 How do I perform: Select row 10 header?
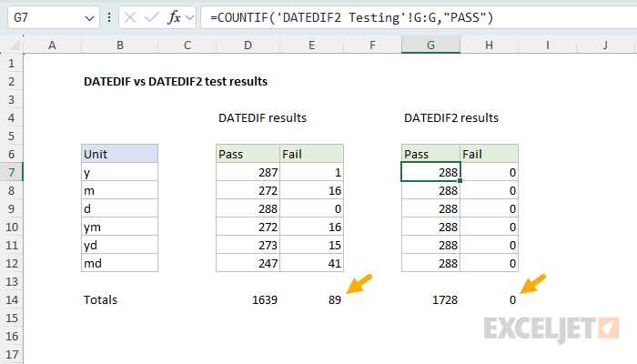(11, 227)
